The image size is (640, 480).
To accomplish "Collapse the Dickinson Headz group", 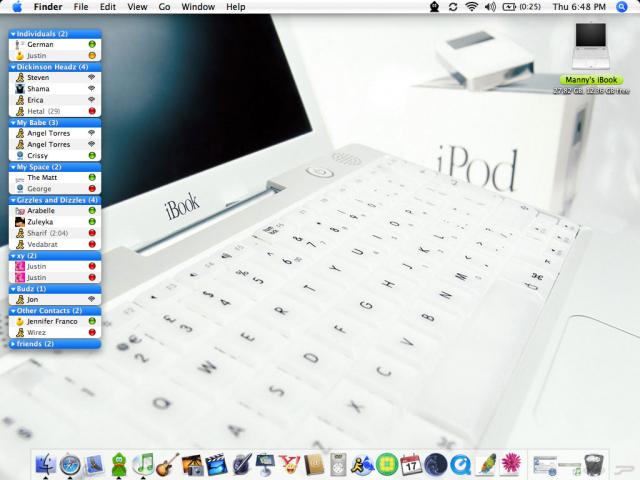I will 13,67.
